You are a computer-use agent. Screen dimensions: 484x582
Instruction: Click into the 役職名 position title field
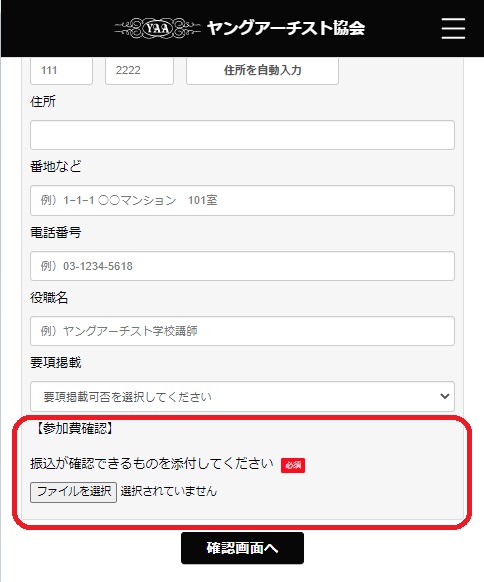242,331
